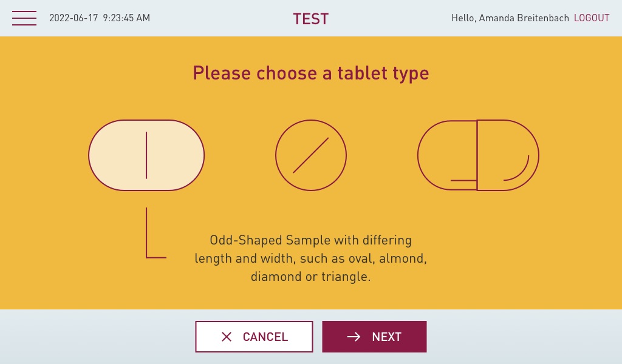
Task: Click the score line inside the oblong tablet
Action: point(146,155)
